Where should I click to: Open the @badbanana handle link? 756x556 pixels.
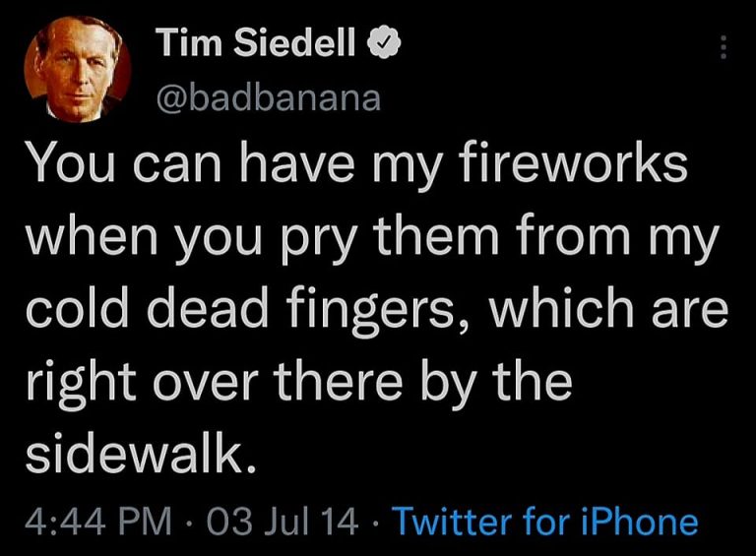point(268,98)
